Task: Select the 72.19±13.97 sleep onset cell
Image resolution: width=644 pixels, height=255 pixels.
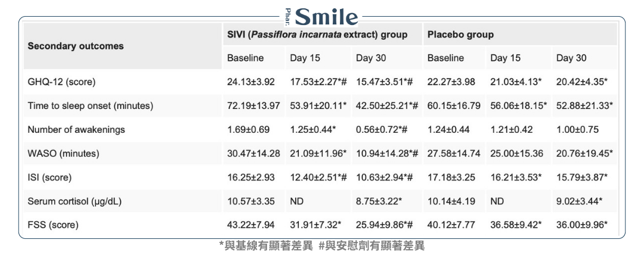Action: coord(253,105)
